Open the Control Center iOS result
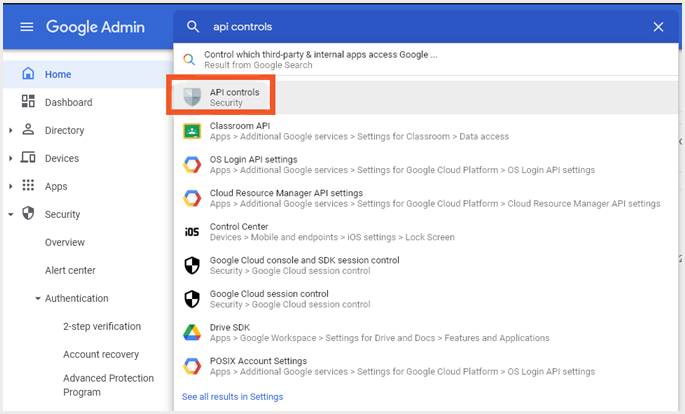The height and width of the screenshot is (414, 685). (426, 232)
